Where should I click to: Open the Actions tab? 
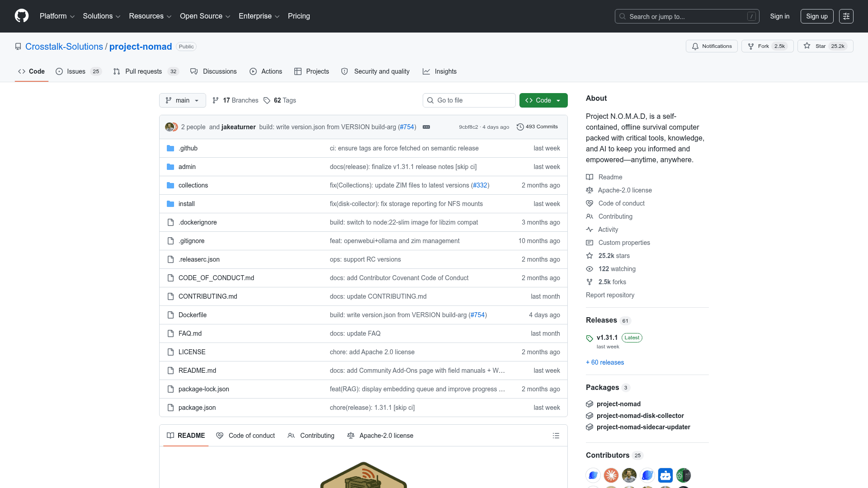[x=266, y=71]
